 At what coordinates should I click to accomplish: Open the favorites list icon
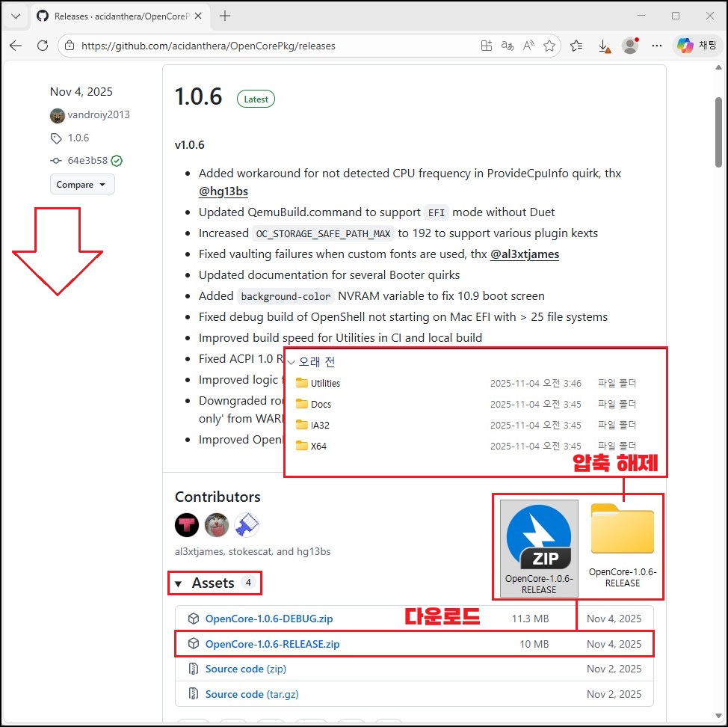coord(576,46)
